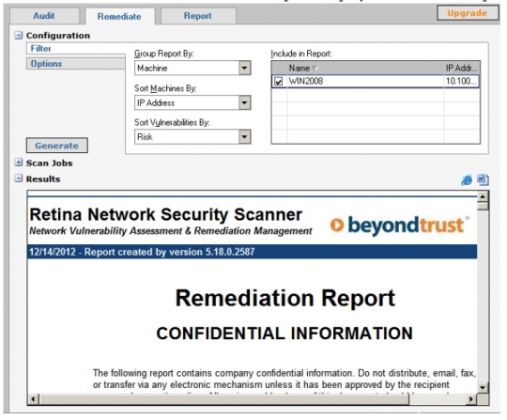Collapse the Configuration section

(19, 36)
